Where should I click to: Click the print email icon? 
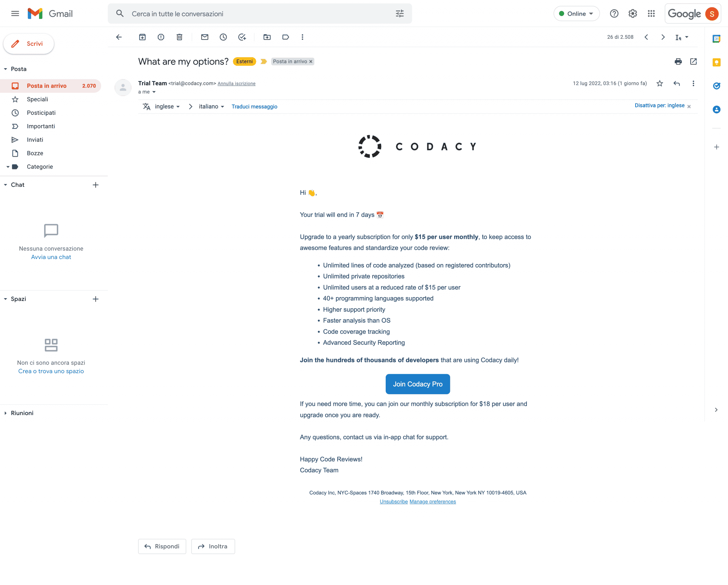pos(678,61)
